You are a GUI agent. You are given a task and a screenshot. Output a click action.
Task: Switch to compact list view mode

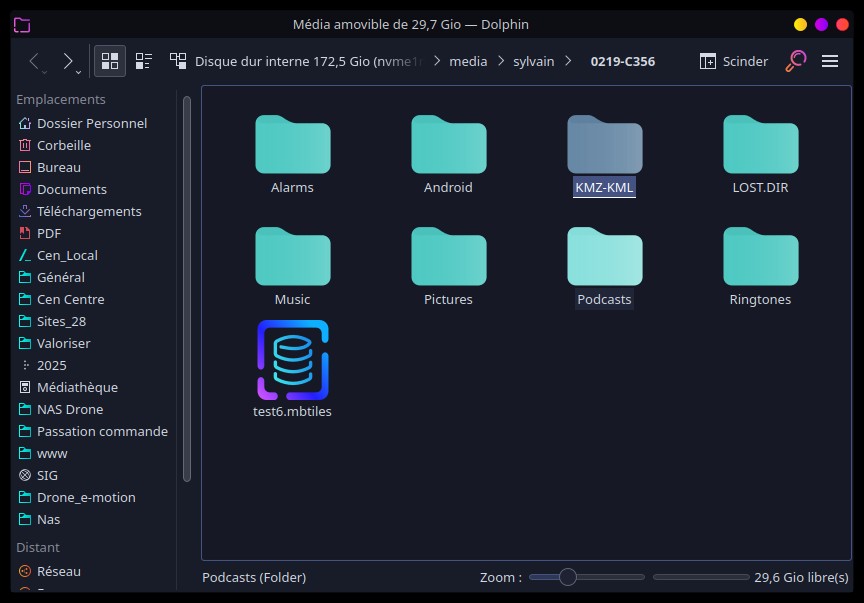click(x=143, y=61)
